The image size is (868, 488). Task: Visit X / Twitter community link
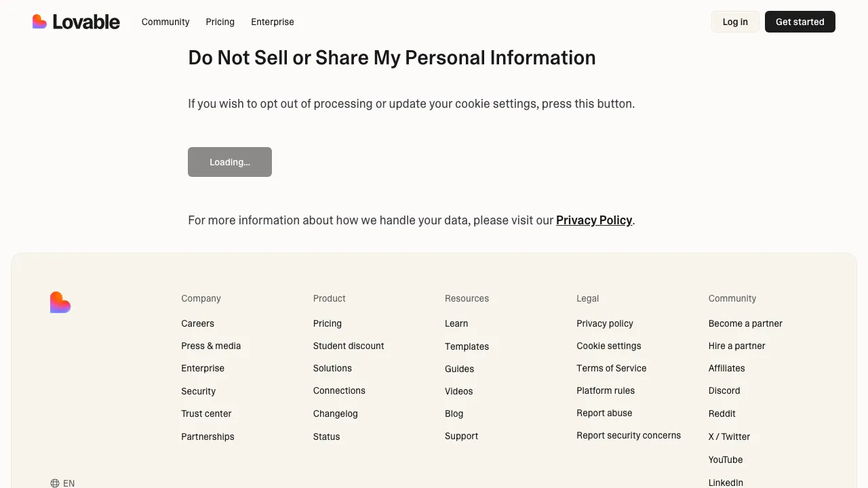(x=729, y=436)
